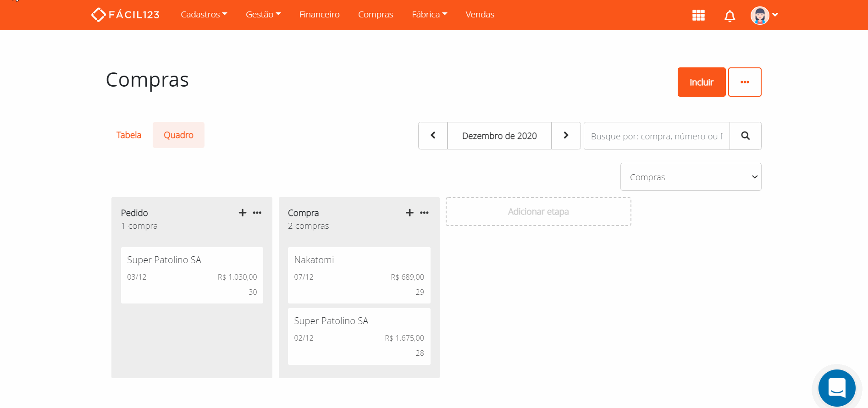Click the Incluir button
The width and height of the screenshot is (868, 408).
[701, 82]
